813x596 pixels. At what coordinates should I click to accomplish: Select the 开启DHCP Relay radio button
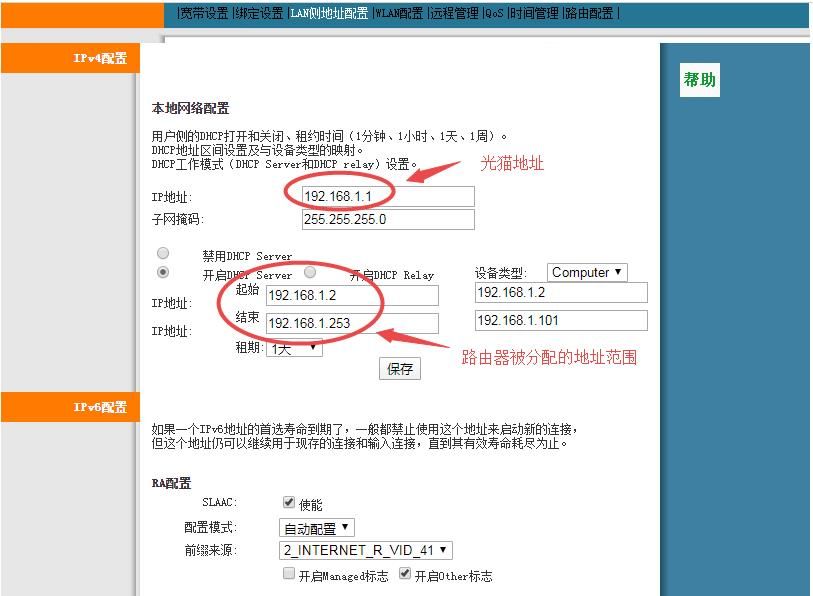[310, 272]
